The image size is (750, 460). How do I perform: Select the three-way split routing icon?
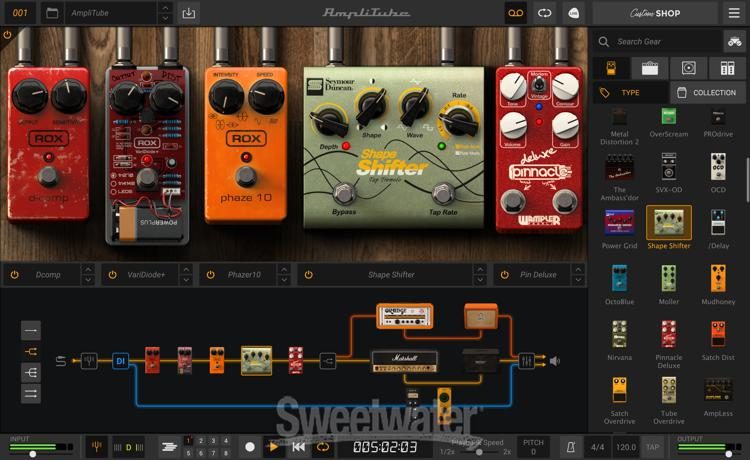31,372
